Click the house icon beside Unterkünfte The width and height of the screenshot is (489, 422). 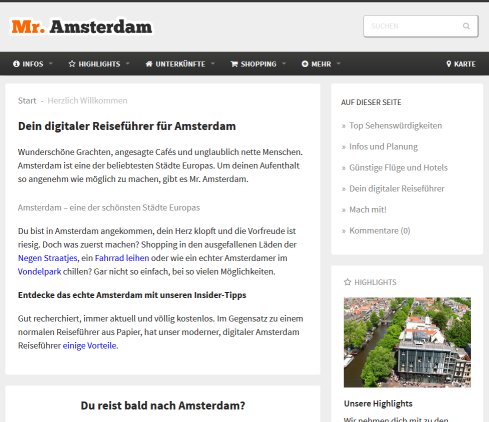point(149,64)
